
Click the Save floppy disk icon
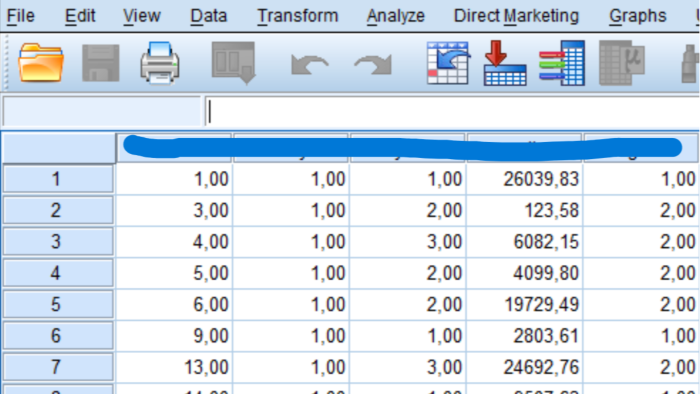(100, 62)
